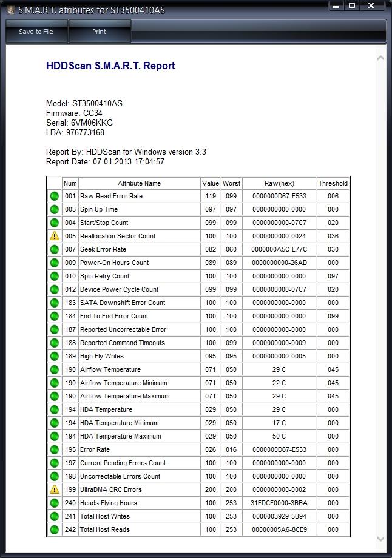
Task: Click green status icon for Uncorrectable Errors Count
Action: point(55,476)
